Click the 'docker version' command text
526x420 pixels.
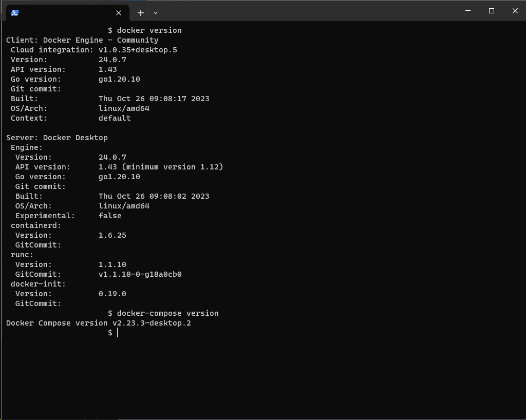pos(149,30)
